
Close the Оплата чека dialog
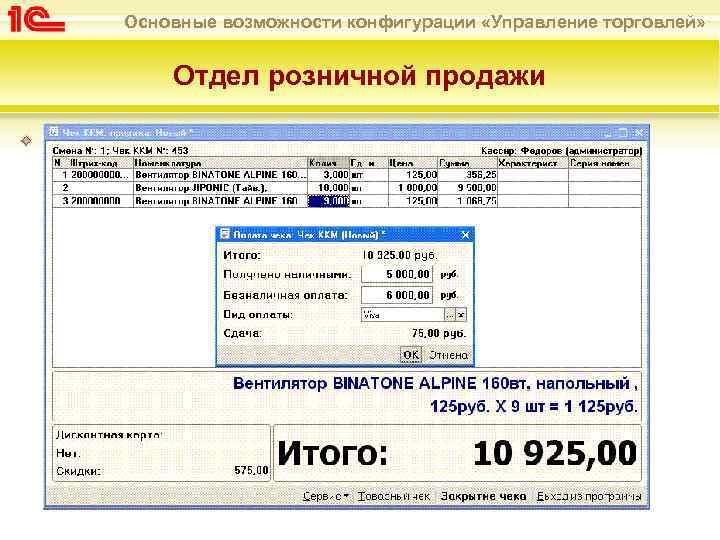coord(465,235)
